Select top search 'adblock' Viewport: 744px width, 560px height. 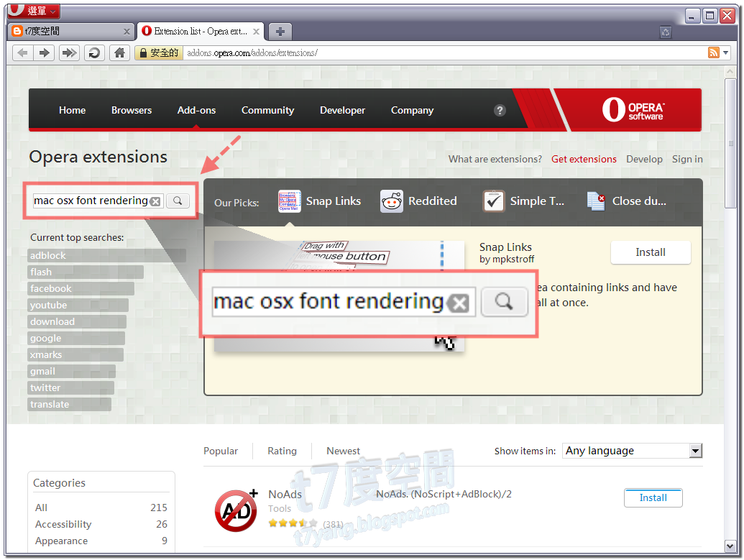(107, 255)
